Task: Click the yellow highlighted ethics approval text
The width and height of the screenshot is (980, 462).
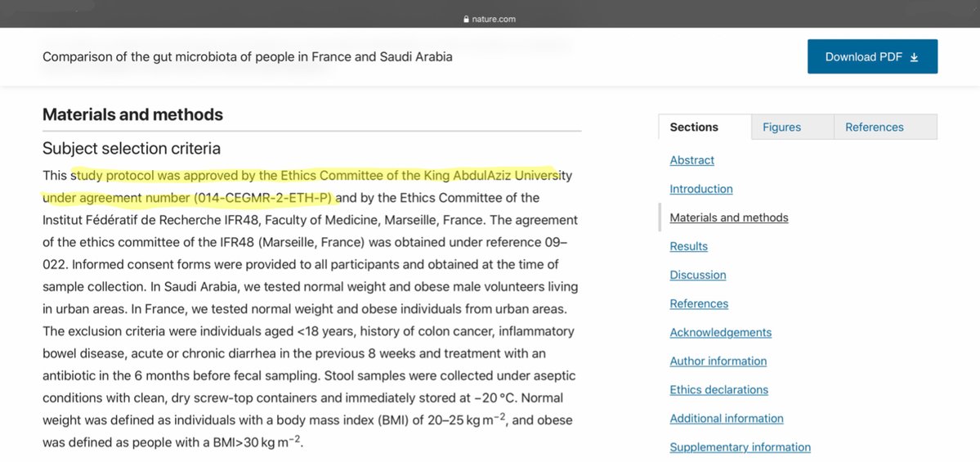Action: [x=311, y=176]
